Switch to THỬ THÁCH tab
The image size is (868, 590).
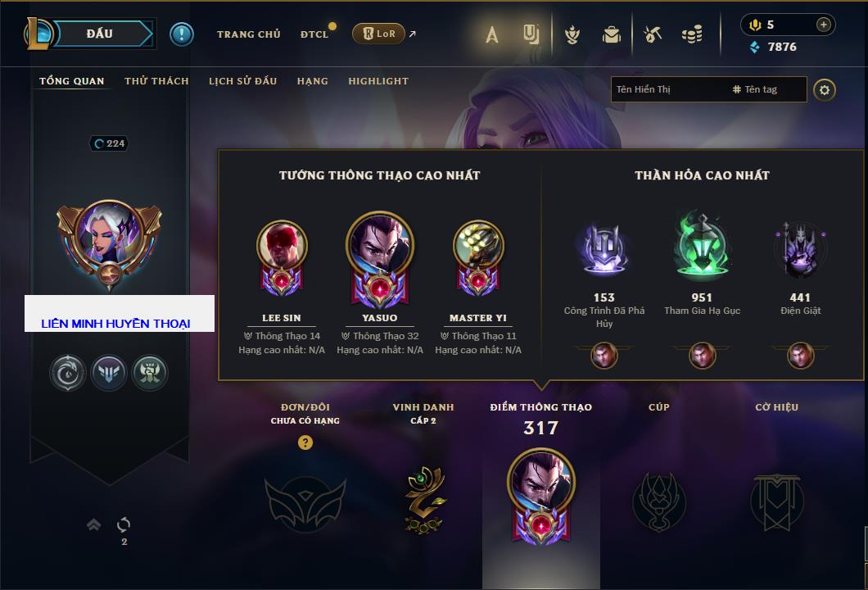point(156,81)
